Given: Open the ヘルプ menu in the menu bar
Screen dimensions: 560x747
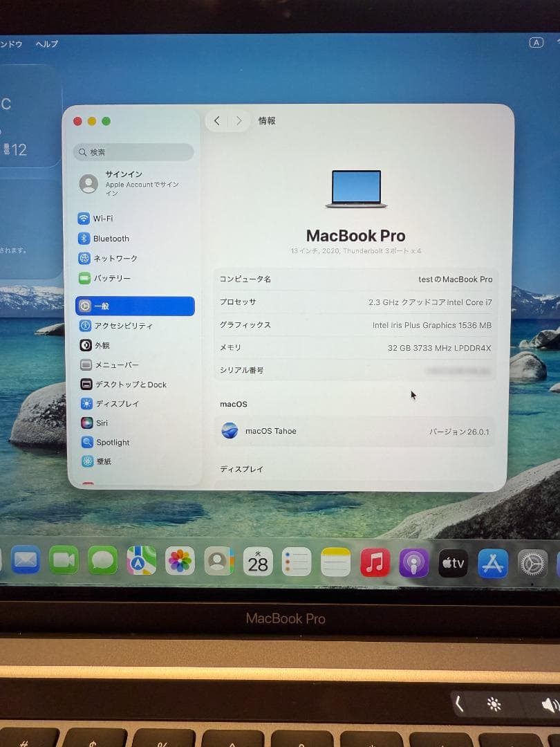Looking at the screenshot, I should pos(46,44).
